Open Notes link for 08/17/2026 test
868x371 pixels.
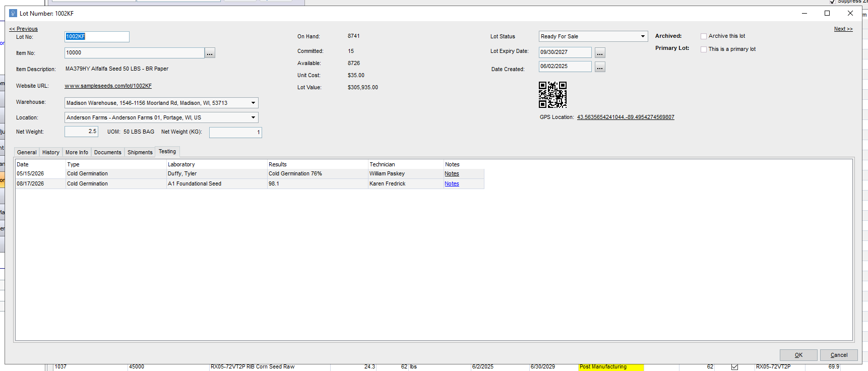tap(452, 183)
